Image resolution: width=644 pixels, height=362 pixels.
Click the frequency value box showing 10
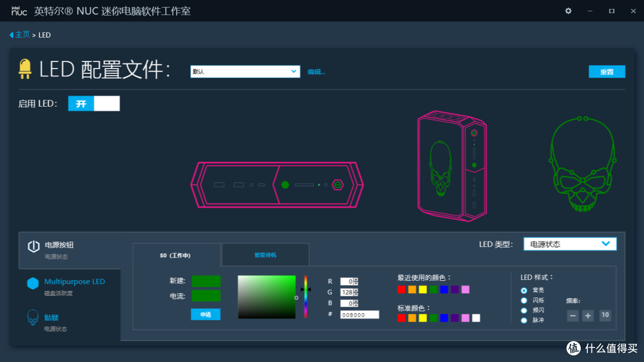click(605, 315)
